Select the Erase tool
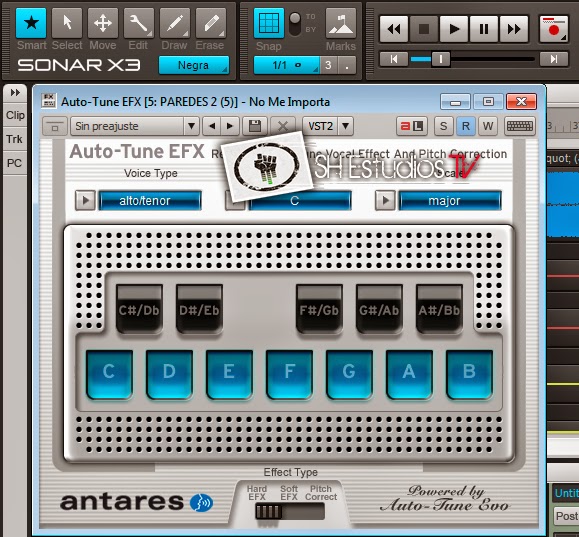The width and height of the screenshot is (579, 537). point(210,23)
